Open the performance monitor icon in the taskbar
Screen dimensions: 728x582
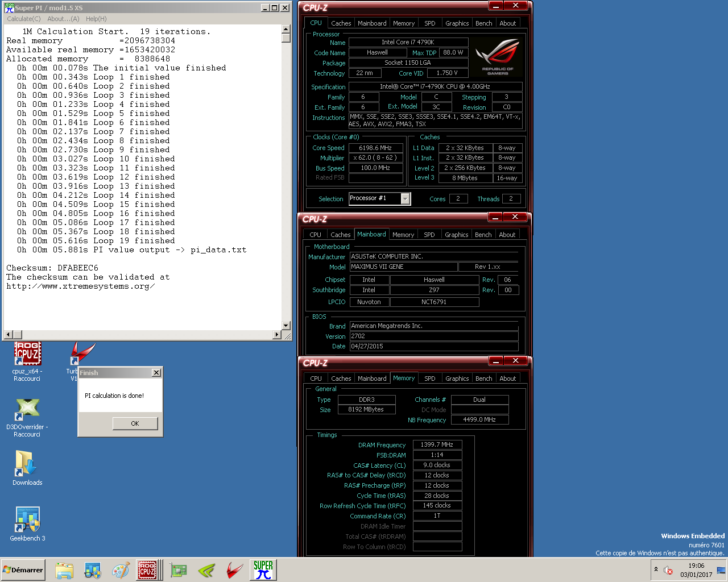tap(93, 570)
